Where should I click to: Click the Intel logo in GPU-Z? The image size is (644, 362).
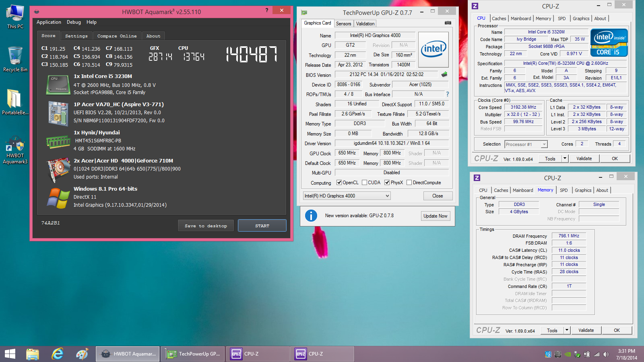click(x=433, y=49)
